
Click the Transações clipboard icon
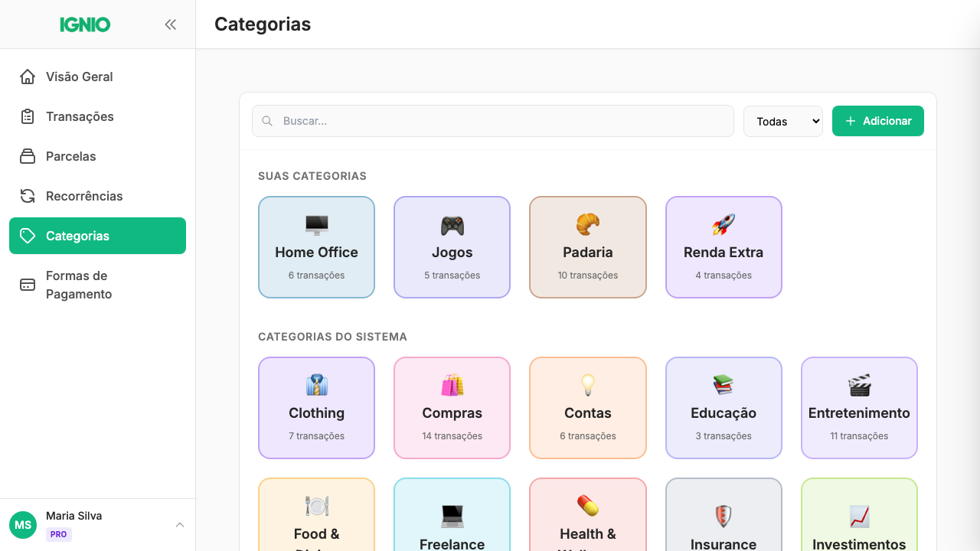coord(27,116)
